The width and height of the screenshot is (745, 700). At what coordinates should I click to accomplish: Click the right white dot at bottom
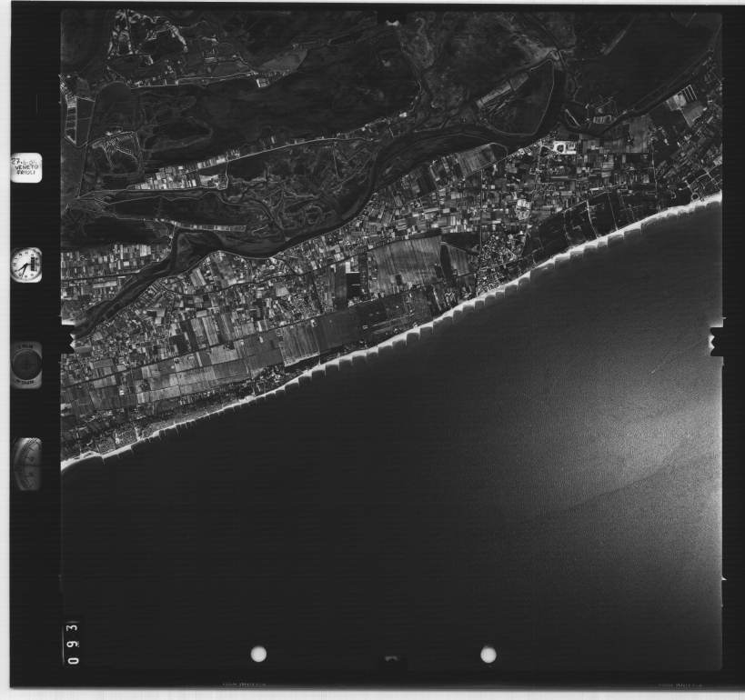[488, 654]
